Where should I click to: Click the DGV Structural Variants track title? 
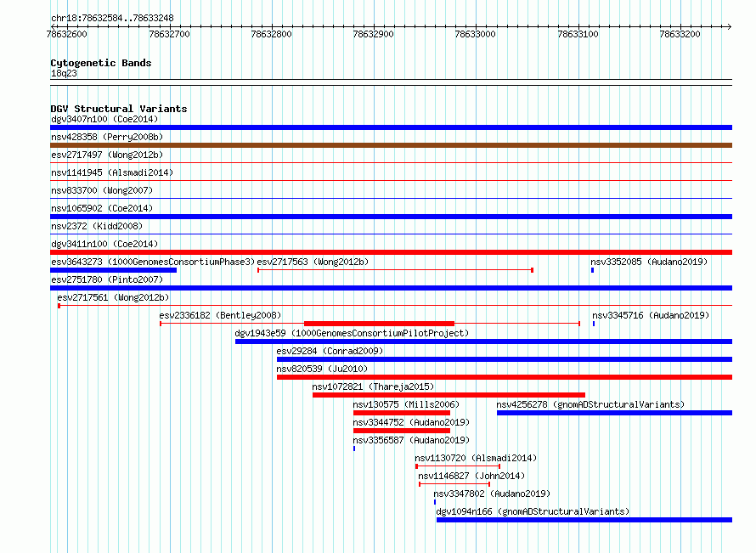pos(119,109)
